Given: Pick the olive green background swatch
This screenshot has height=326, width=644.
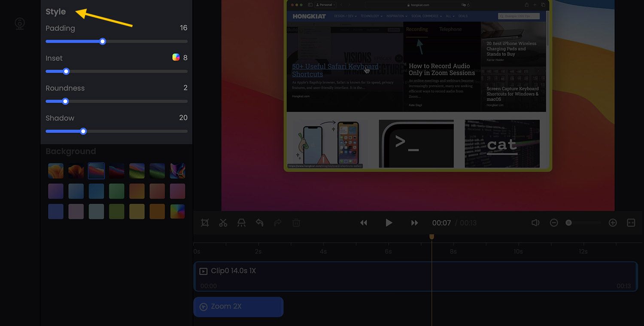Looking at the screenshot, I should click(x=117, y=211).
